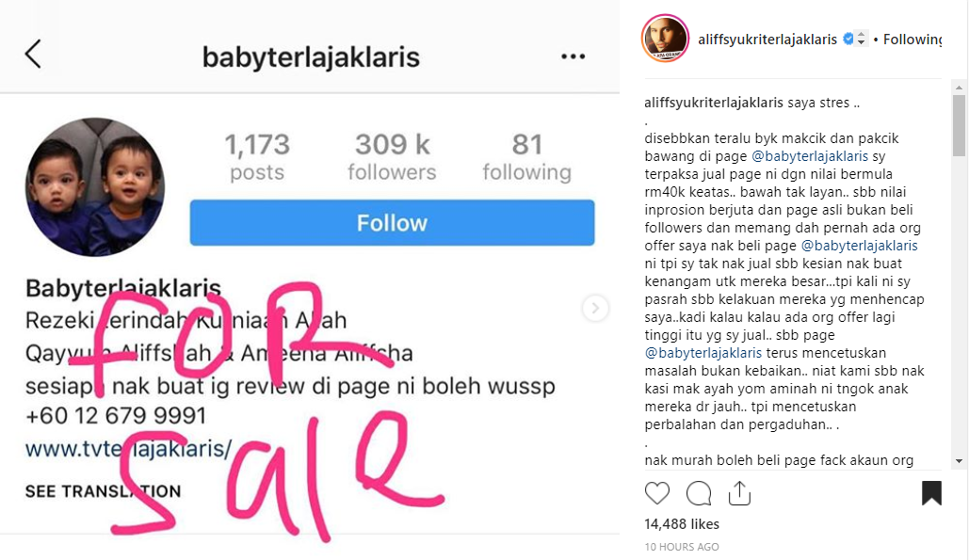Click the verified badge beside username
This screenshot has width=969, height=560.
point(848,39)
